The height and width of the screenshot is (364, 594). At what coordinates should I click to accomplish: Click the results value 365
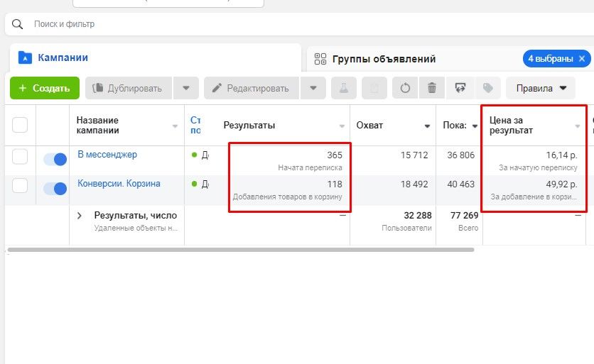pyautogui.click(x=335, y=155)
